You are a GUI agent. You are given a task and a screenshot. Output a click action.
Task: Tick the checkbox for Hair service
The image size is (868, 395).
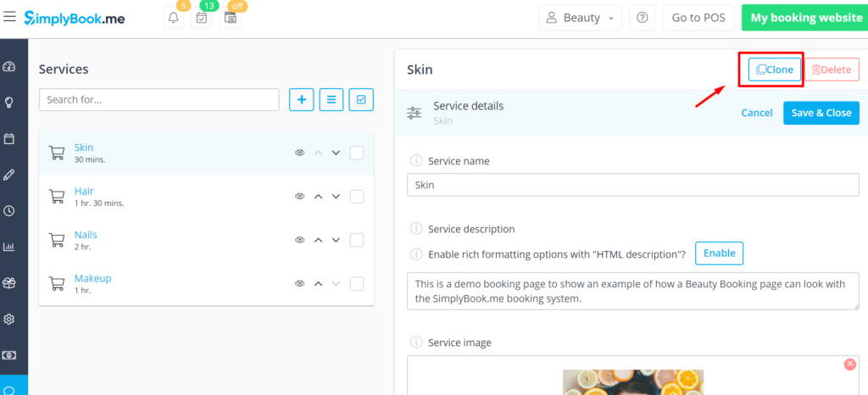[357, 197]
